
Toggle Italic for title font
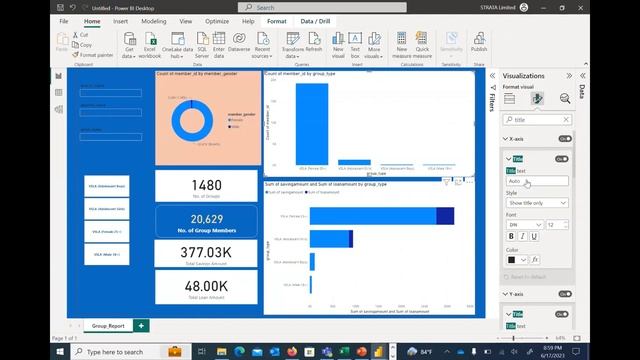point(522,236)
